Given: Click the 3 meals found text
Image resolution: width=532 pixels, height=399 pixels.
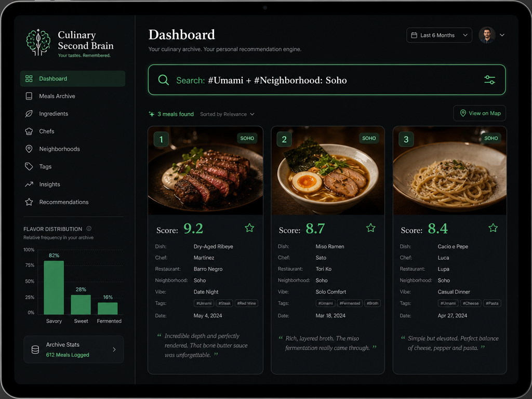Looking at the screenshot, I should [x=176, y=114].
